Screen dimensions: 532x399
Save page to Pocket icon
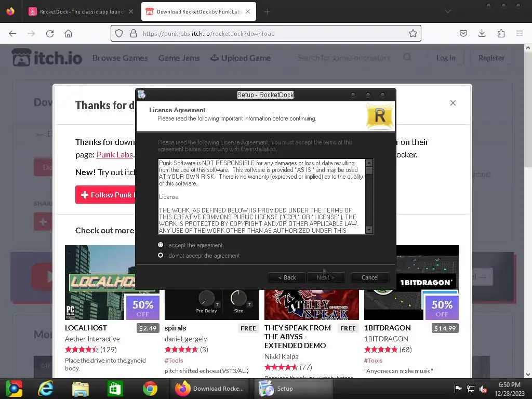point(463,33)
